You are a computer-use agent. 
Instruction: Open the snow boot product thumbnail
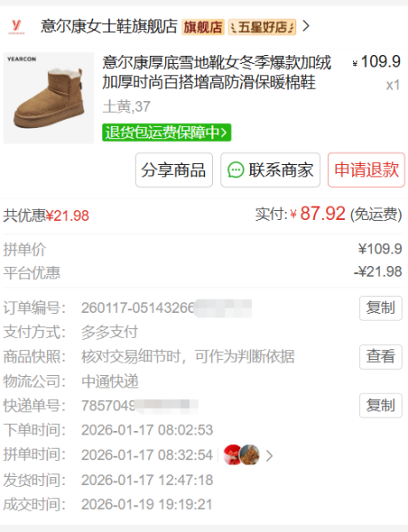[49, 98]
